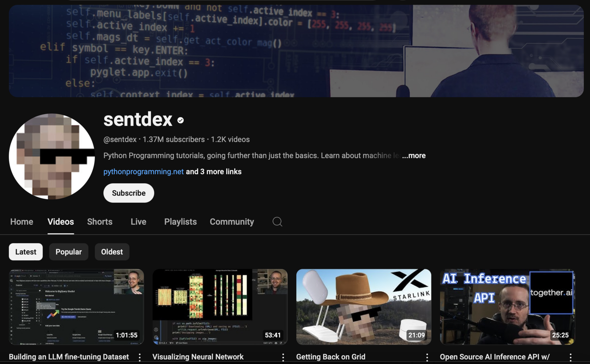Open more options for Building an LLM video
Image resolution: width=590 pixels, height=364 pixels.
140,357
